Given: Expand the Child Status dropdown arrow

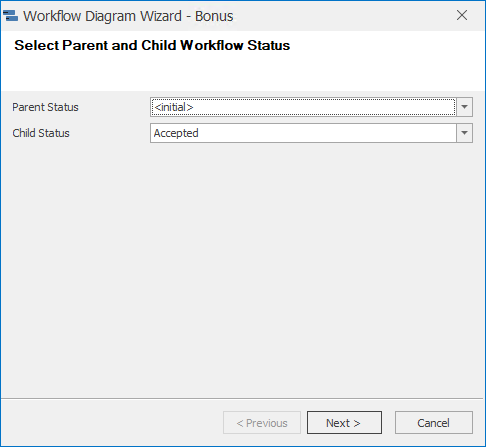Looking at the screenshot, I should (x=464, y=133).
